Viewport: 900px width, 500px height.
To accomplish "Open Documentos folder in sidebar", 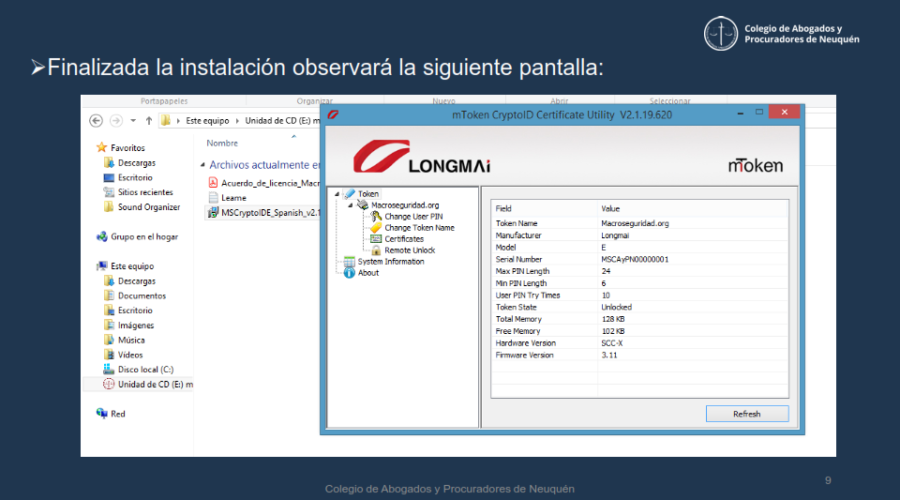I will [x=142, y=296].
